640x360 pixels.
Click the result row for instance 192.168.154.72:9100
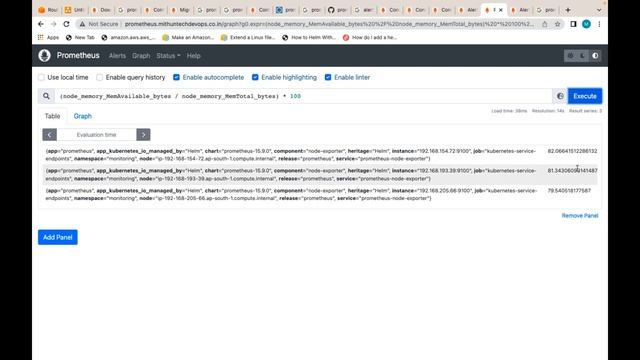click(x=320, y=155)
